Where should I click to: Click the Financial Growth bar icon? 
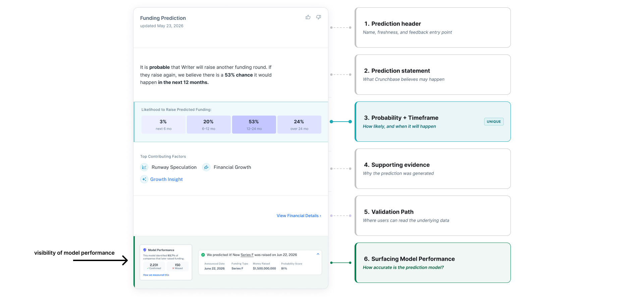click(x=206, y=167)
